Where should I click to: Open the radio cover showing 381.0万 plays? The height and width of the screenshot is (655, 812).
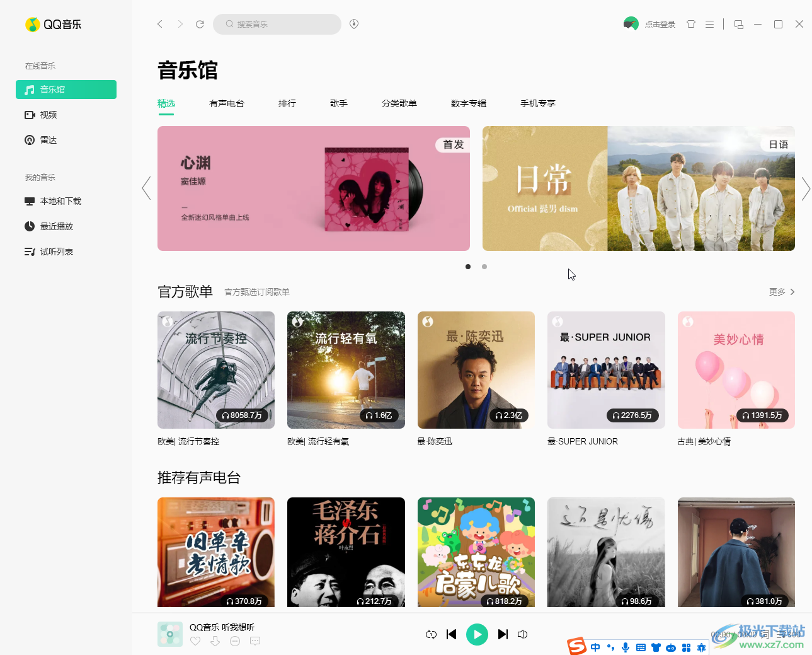tap(736, 552)
